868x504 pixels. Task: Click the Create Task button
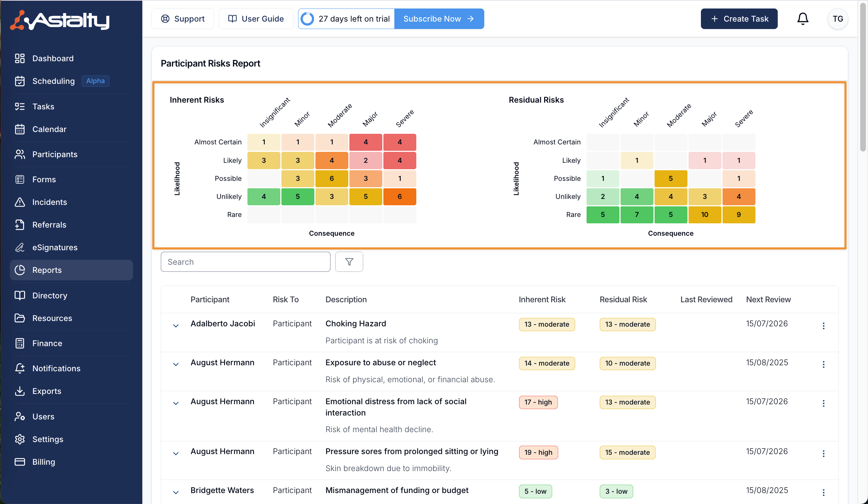point(739,19)
